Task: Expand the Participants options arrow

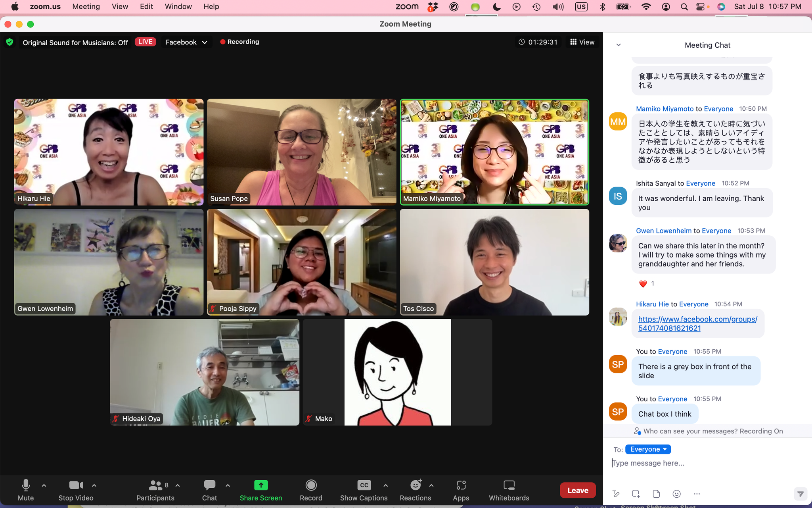Action: [178, 485]
